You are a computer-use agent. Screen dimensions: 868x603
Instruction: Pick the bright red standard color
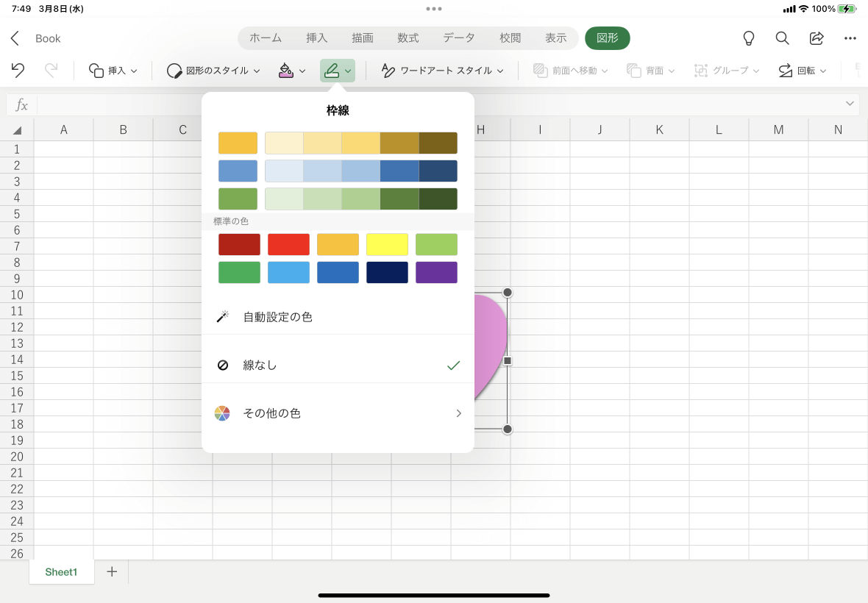288,244
